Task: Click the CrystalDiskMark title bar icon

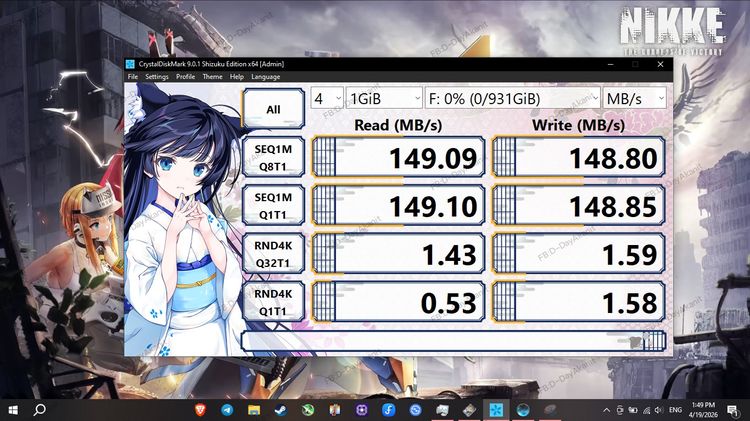Action: pos(130,64)
